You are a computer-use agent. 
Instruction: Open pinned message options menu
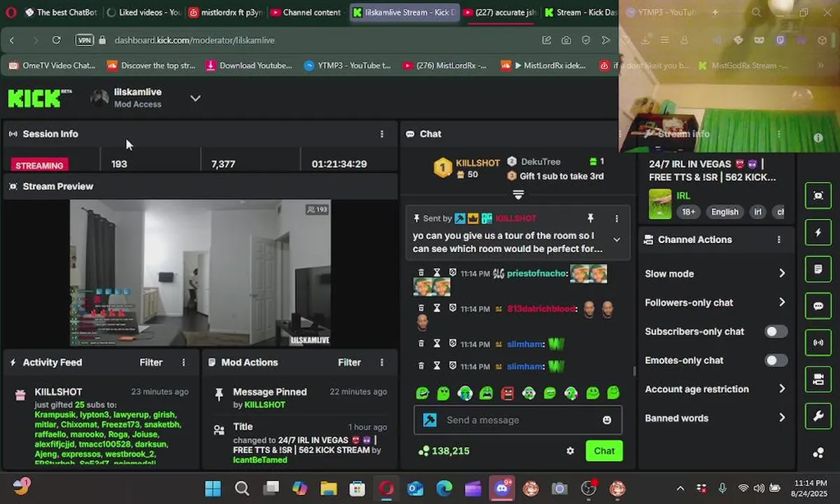pyautogui.click(x=617, y=218)
